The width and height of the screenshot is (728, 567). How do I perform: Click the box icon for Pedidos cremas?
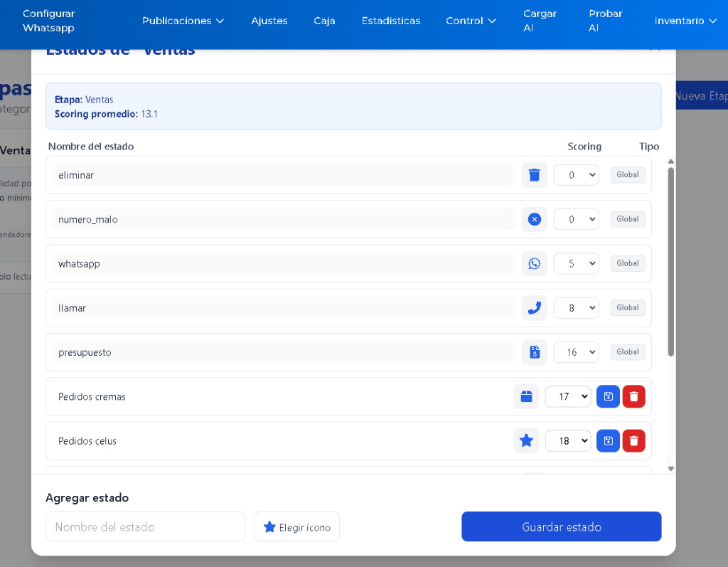pyautogui.click(x=526, y=397)
